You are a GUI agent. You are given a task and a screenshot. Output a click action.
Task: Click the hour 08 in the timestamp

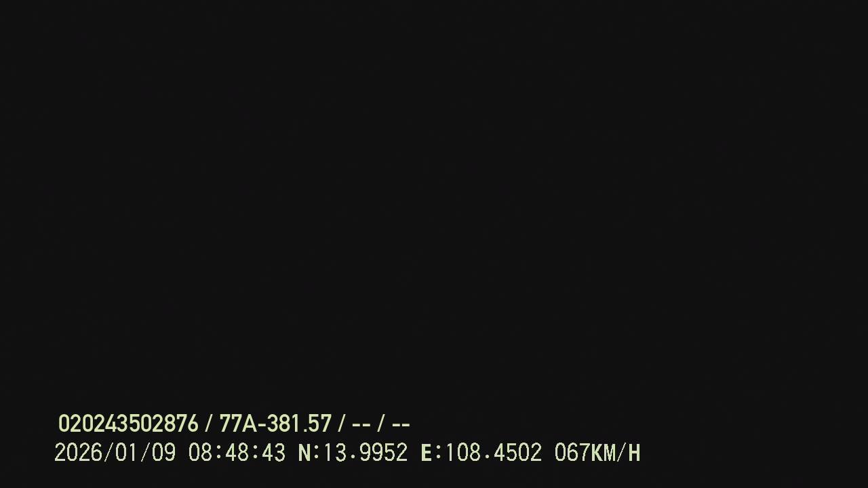(x=200, y=453)
